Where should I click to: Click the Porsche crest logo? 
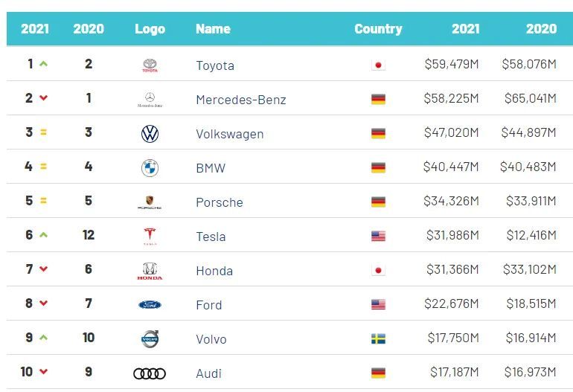click(150, 202)
